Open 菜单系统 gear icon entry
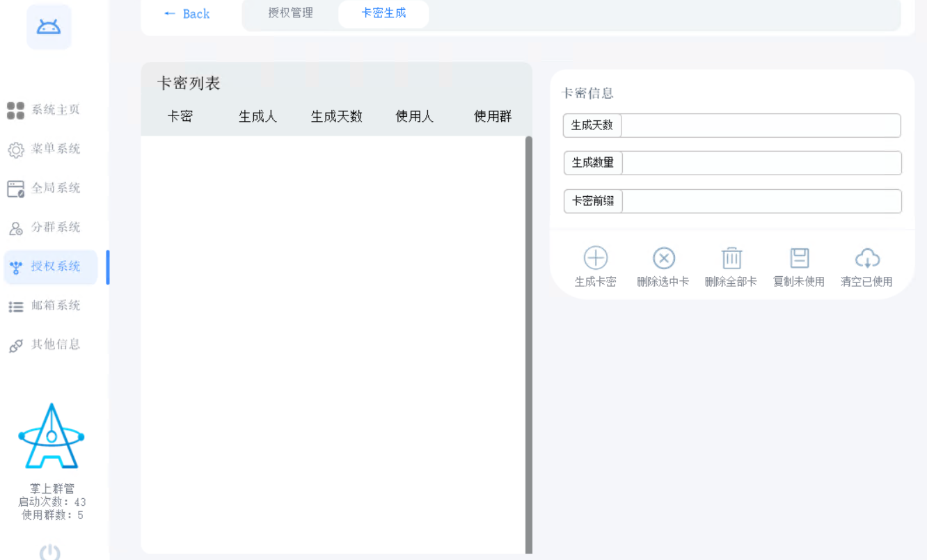Image resolution: width=927 pixels, height=560 pixels. click(44, 149)
